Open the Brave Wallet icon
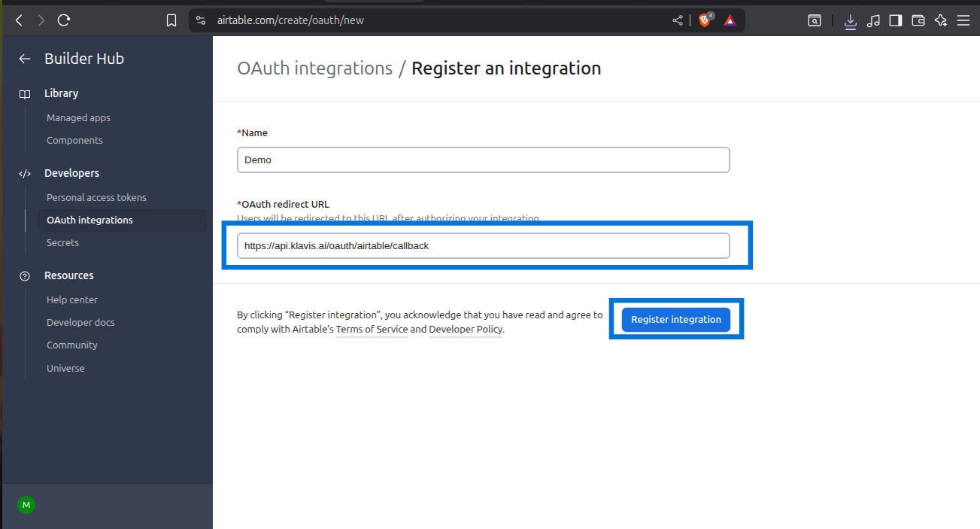Screen dimensions: 980x529 (918, 21)
